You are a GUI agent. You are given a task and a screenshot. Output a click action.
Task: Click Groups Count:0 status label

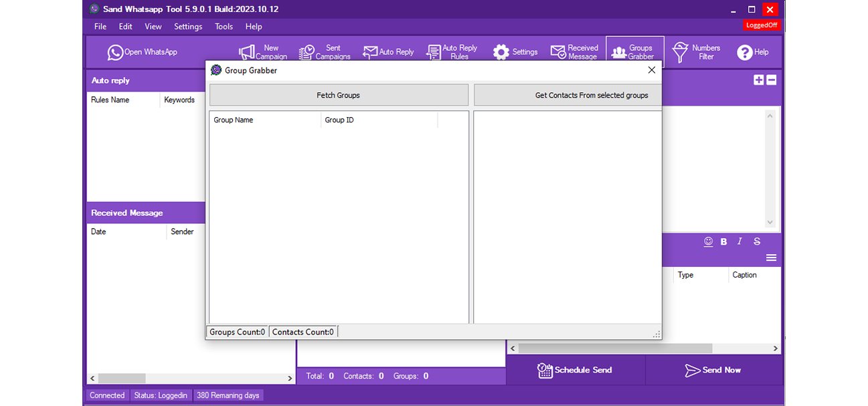237,332
